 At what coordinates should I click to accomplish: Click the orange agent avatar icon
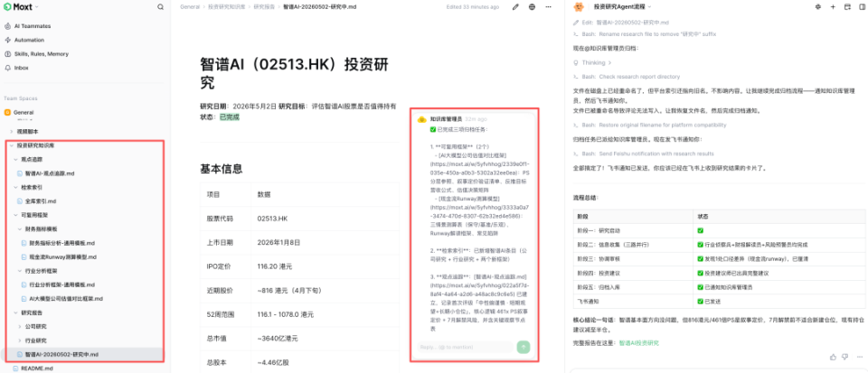point(579,6)
